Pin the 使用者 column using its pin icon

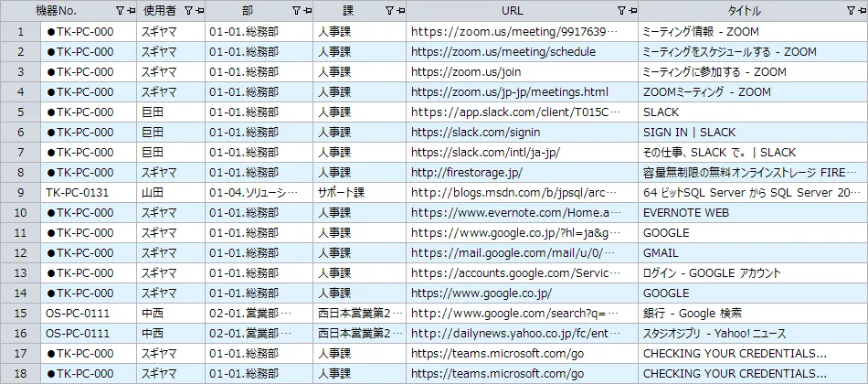tap(199, 11)
